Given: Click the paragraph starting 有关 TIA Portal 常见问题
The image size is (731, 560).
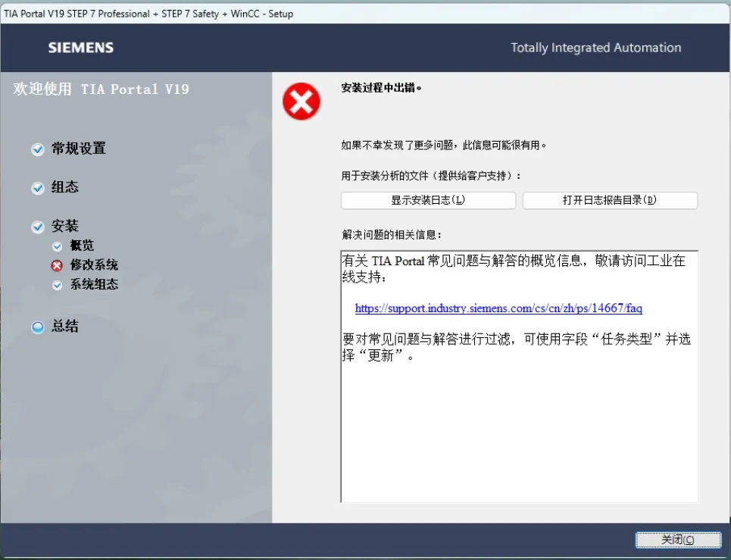Looking at the screenshot, I should coord(514,268).
